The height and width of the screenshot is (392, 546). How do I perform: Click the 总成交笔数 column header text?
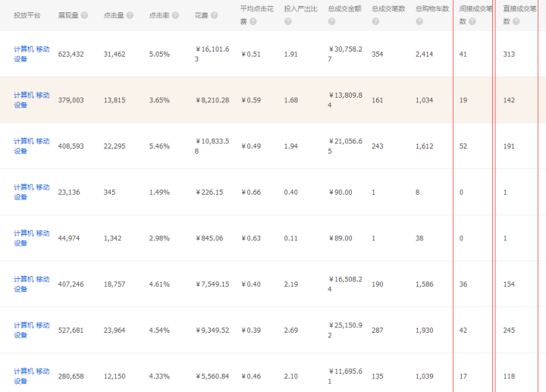tap(388, 9)
